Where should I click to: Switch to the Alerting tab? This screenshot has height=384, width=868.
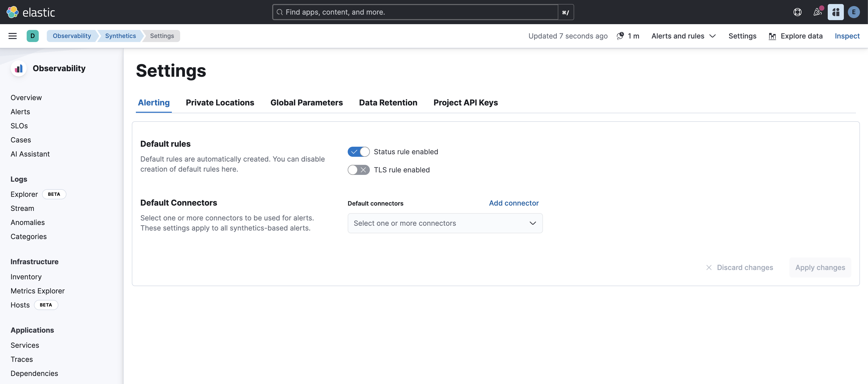pos(154,102)
